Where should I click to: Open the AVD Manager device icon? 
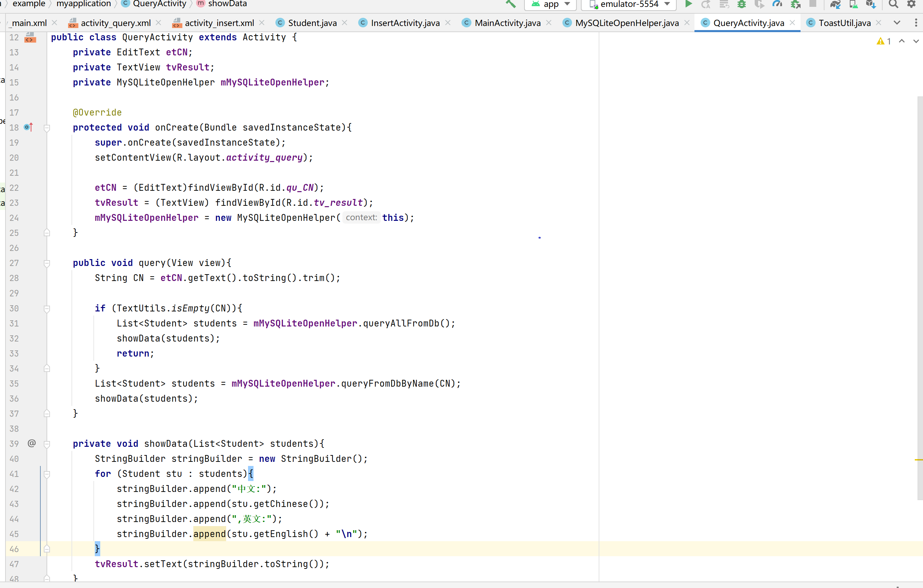853,4
